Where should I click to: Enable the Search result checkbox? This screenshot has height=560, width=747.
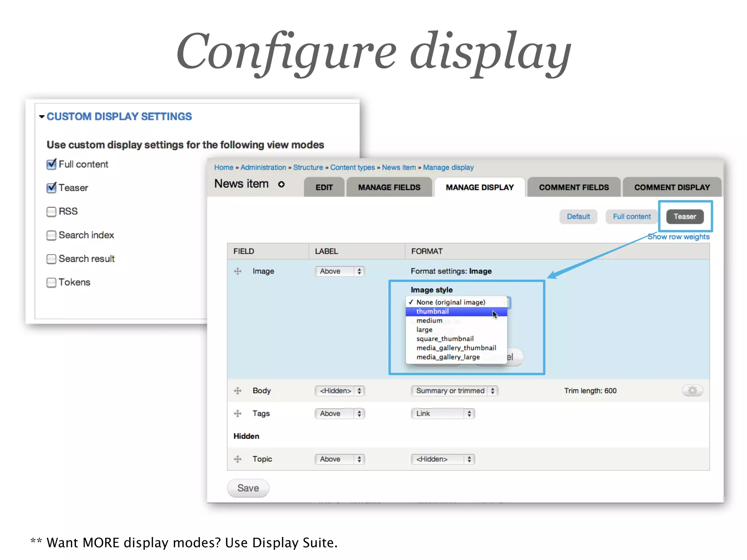pos(51,259)
